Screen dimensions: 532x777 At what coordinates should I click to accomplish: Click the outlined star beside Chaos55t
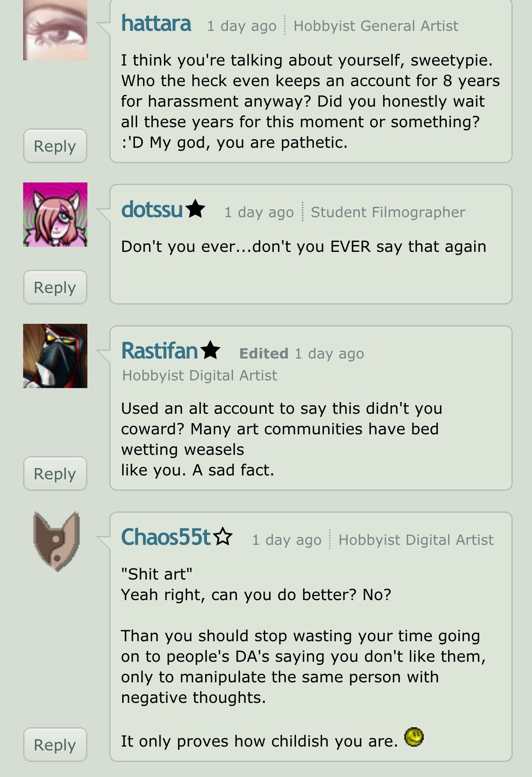coord(223,536)
